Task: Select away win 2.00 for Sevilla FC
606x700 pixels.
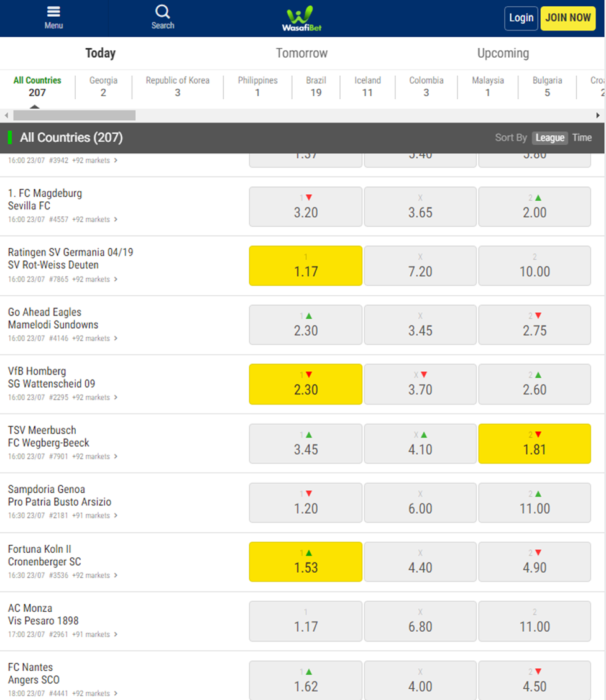Action: tap(535, 207)
